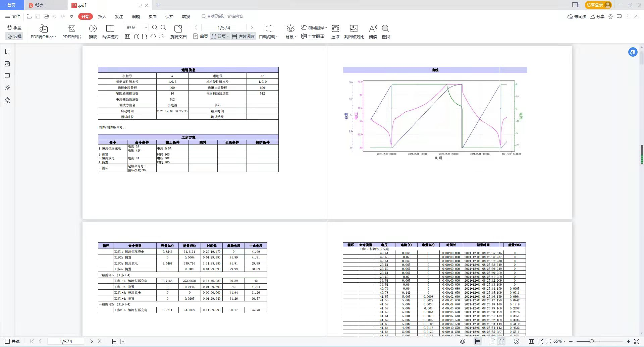Fit width icon in ribbon
Viewport: 644px width, 347px height.
point(144,36)
